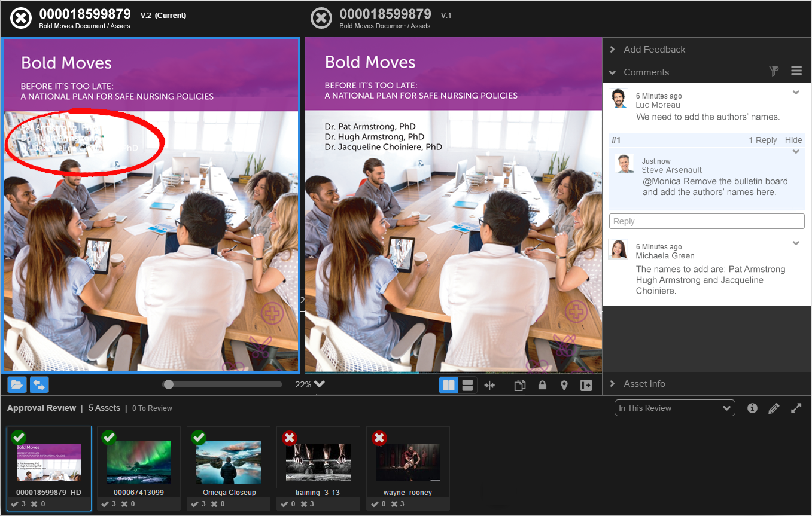Click the lock icon in viewer toolbar
The height and width of the screenshot is (516, 812).
(x=542, y=386)
